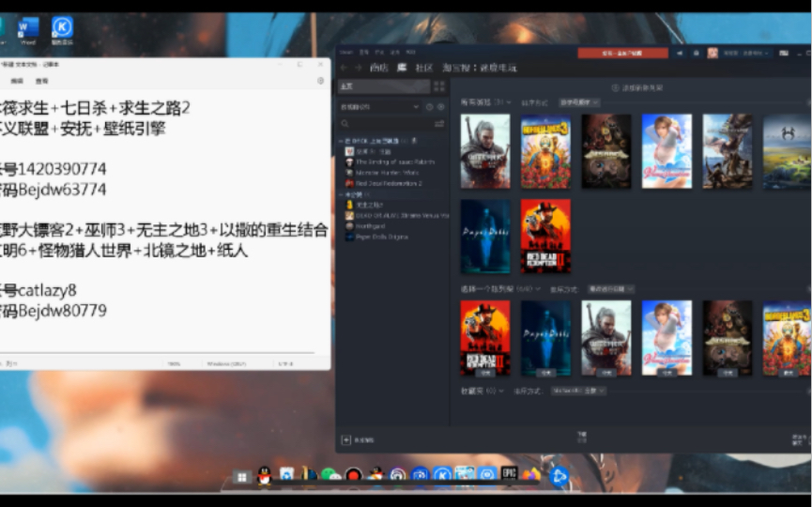Open WeChat icon in the dock
Image resolution: width=812 pixels, height=507 pixels.
(330, 475)
